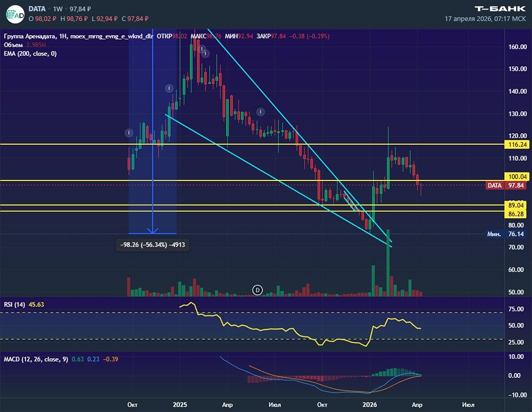Click the red DATA 97.84 price tag
The height and width of the screenshot is (412, 532).
click(506, 185)
